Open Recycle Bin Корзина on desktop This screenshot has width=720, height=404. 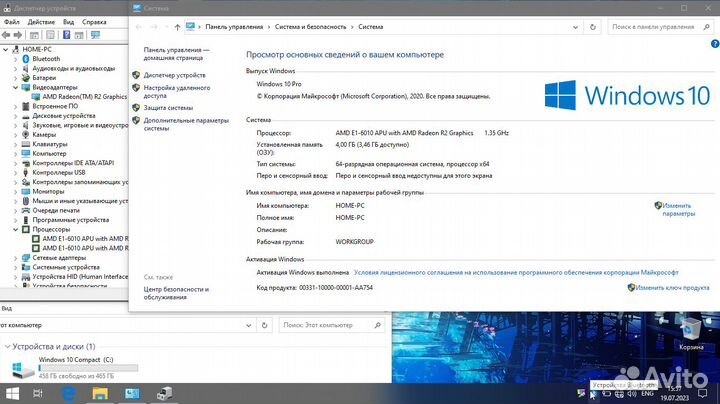tap(691, 332)
